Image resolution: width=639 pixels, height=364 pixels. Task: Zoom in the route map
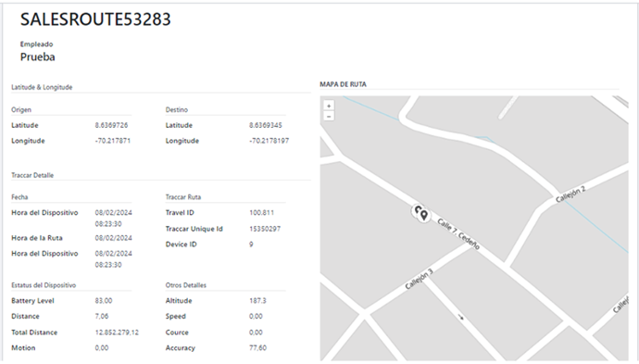click(329, 106)
